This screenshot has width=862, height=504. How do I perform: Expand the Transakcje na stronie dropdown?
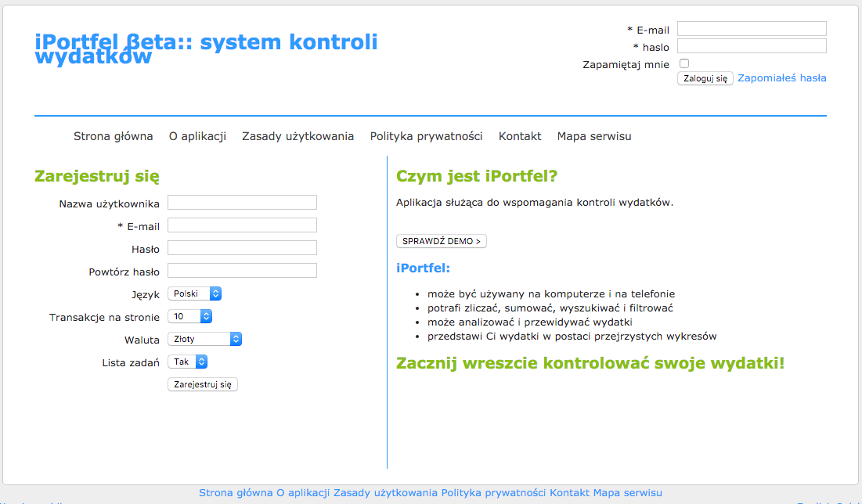(190, 317)
